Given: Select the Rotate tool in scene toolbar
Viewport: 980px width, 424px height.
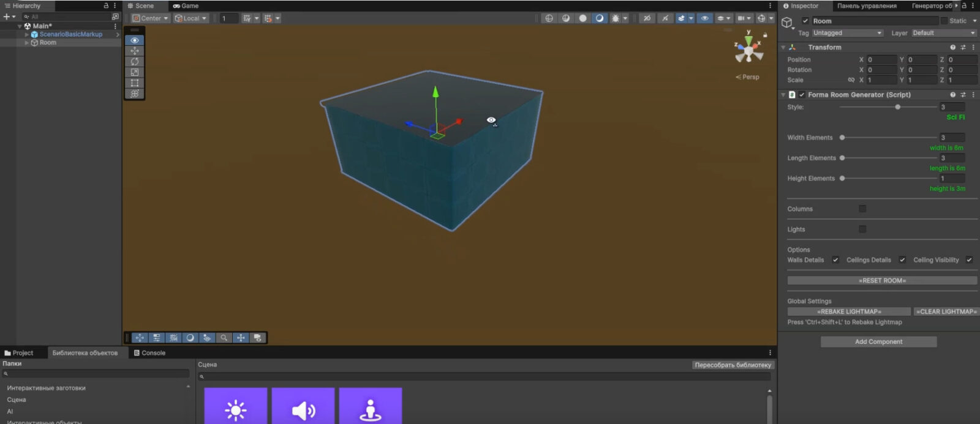Looking at the screenshot, I should pyautogui.click(x=135, y=61).
